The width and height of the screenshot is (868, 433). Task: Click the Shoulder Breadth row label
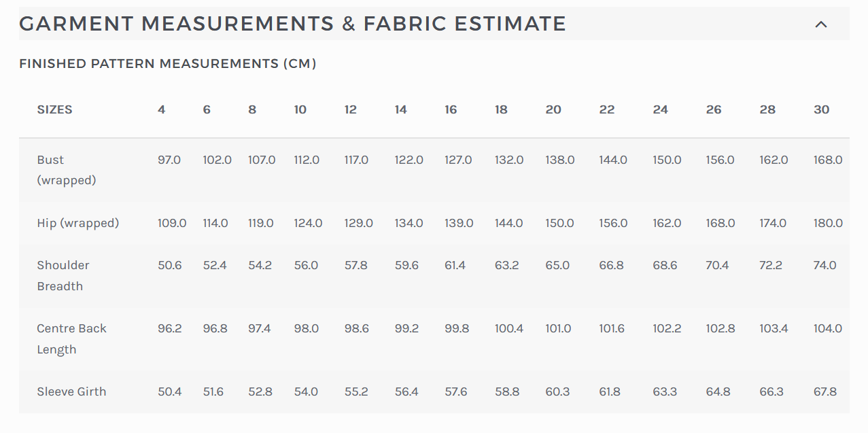[63, 275]
